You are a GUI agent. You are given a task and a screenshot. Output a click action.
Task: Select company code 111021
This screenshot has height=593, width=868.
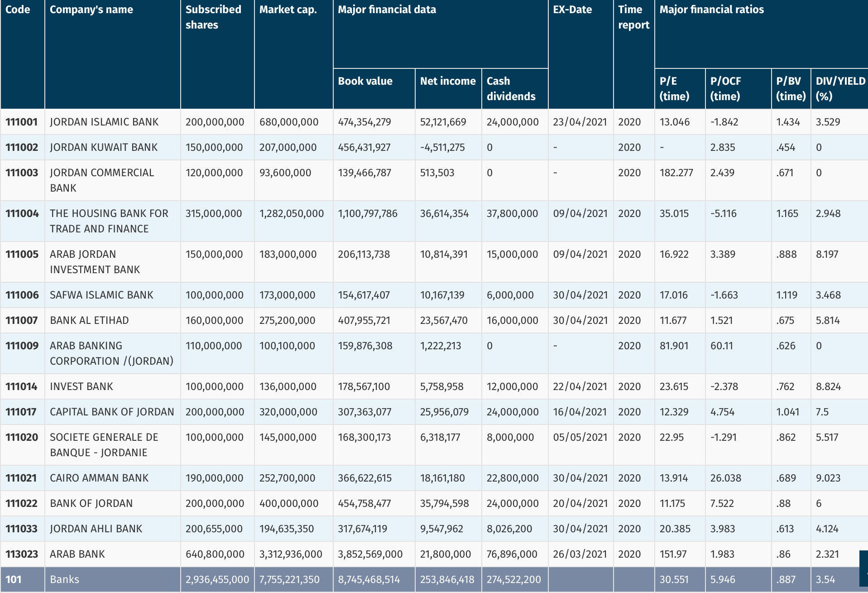pyautogui.click(x=21, y=478)
